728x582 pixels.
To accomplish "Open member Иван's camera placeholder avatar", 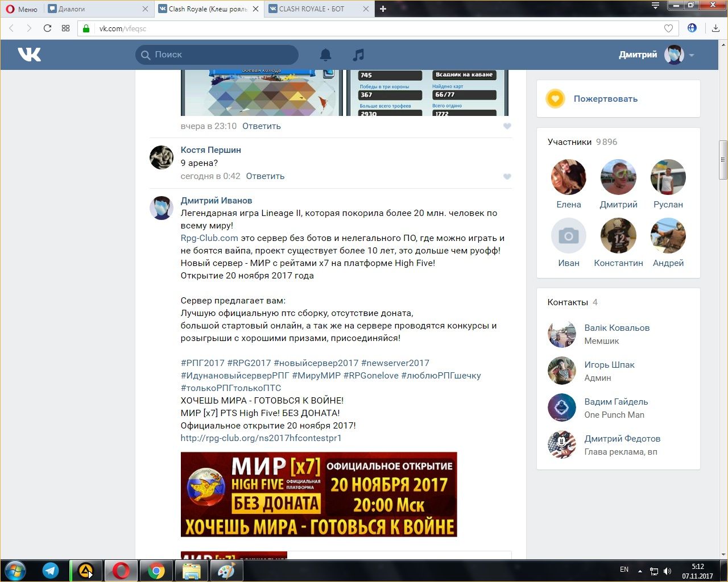I will point(569,236).
